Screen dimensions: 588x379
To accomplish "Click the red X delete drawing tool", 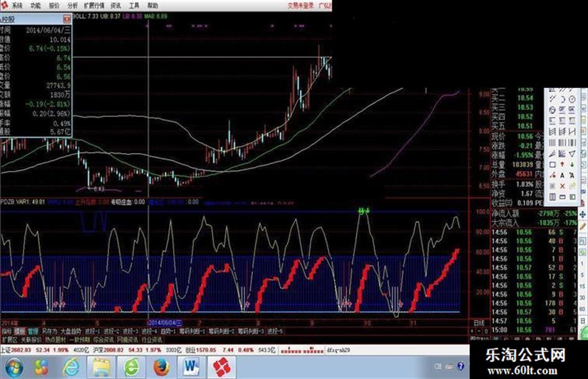I will click(x=562, y=186).
